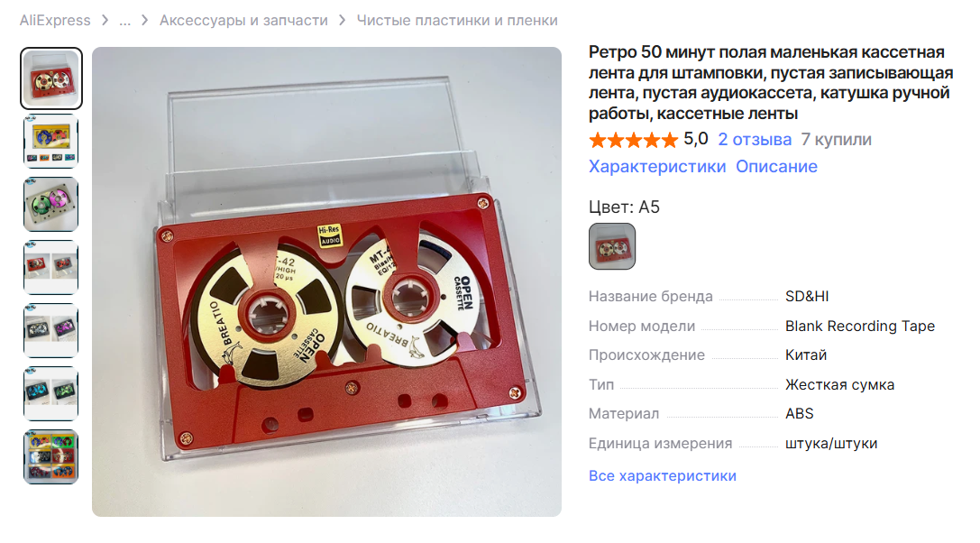Click the five-star rating icons
980x543 pixels.
(x=633, y=140)
